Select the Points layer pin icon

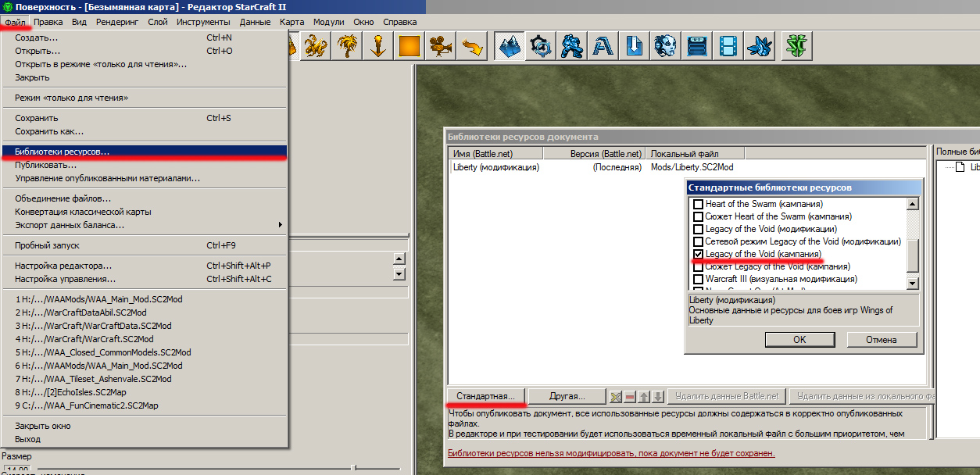click(x=378, y=47)
